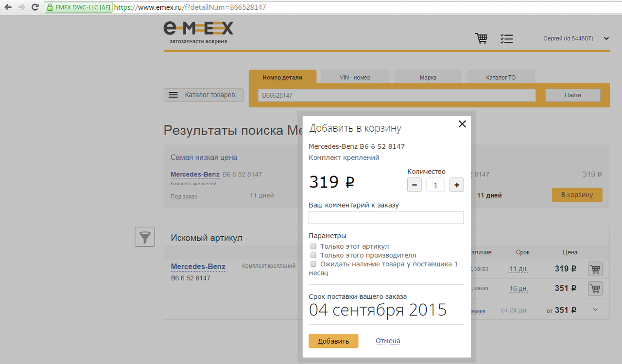Open the shopping cart icon in header
Viewport: 622px width, 364px height.
point(481,38)
